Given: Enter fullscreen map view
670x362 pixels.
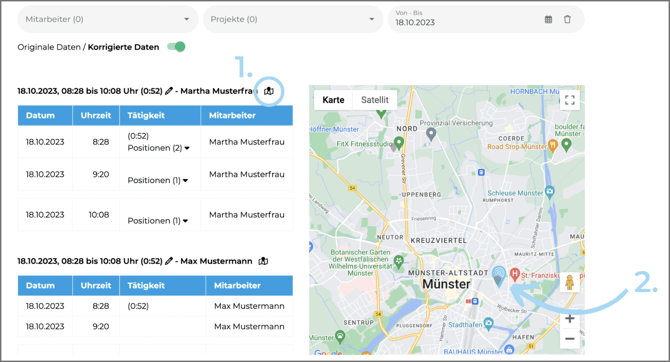Looking at the screenshot, I should [x=570, y=100].
